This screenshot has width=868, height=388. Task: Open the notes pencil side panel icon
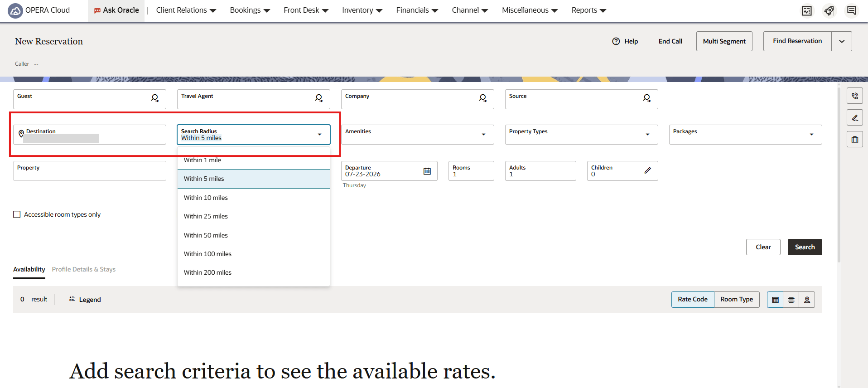pos(855,118)
